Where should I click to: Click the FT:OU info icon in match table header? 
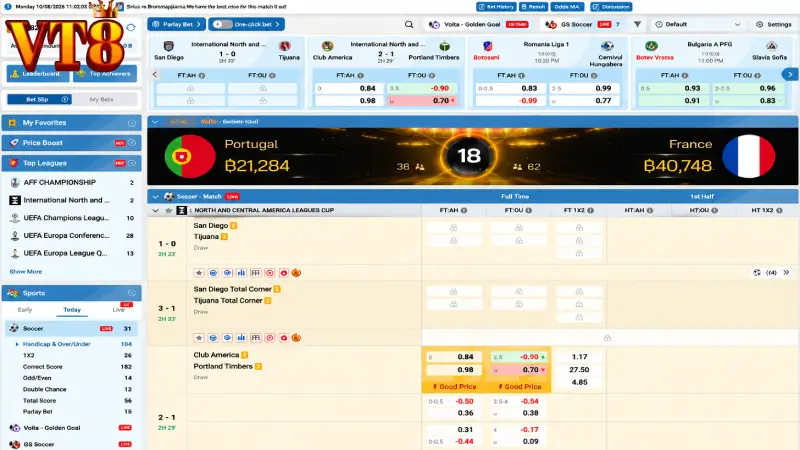(529, 210)
